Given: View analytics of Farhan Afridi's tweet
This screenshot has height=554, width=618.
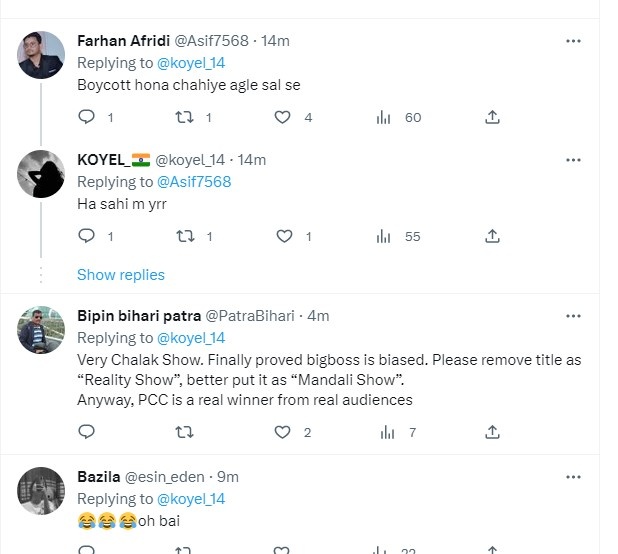Looking at the screenshot, I should pyautogui.click(x=384, y=117).
